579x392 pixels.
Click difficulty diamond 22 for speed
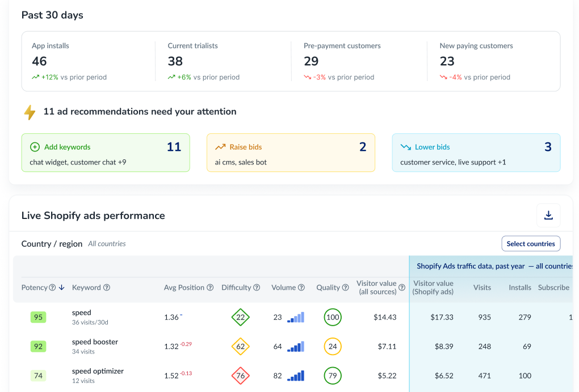(x=240, y=317)
